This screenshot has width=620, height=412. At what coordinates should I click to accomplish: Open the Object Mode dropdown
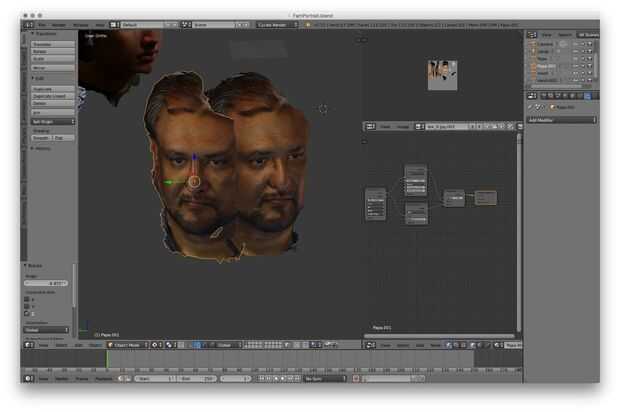pyautogui.click(x=127, y=345)
